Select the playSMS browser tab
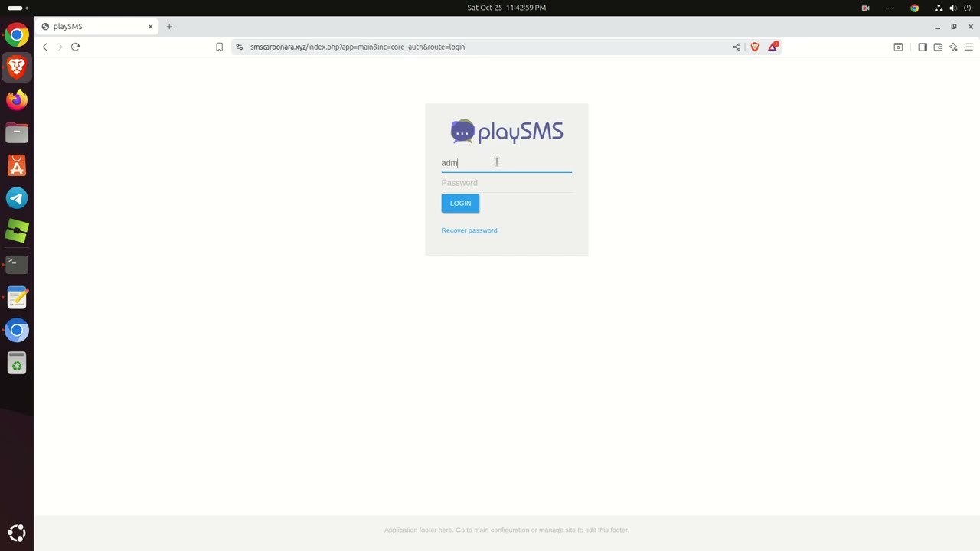 tap(96, 26)
